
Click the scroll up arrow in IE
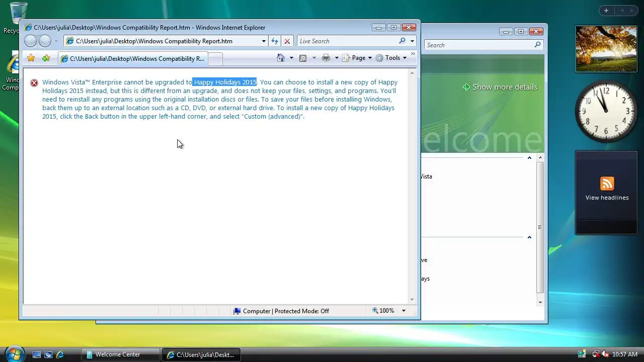tap(412, 73)
